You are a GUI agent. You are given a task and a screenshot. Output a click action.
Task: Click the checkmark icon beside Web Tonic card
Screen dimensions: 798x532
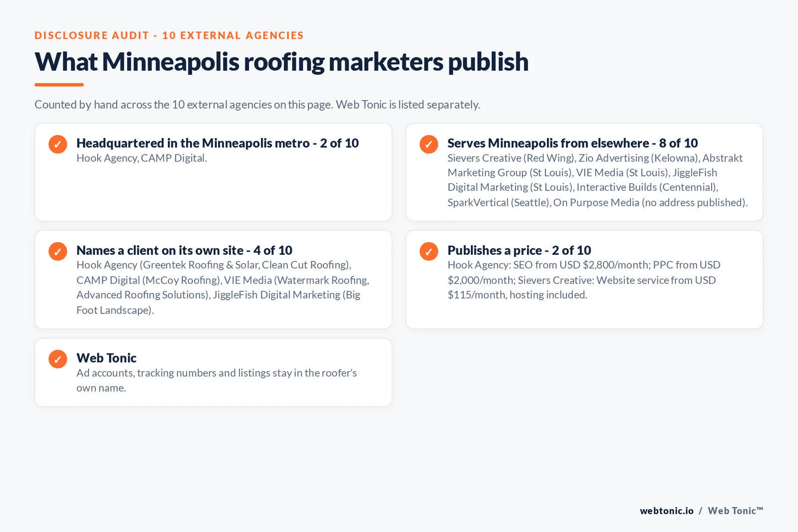[58, 359]
